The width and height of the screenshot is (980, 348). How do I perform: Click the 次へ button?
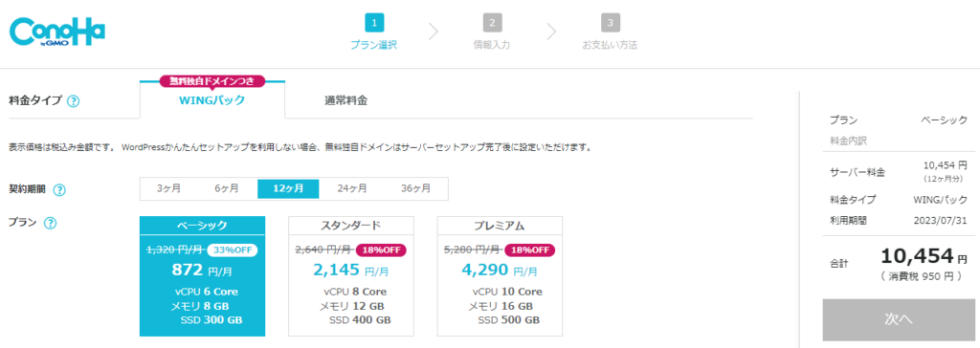(x=899, y=319)
